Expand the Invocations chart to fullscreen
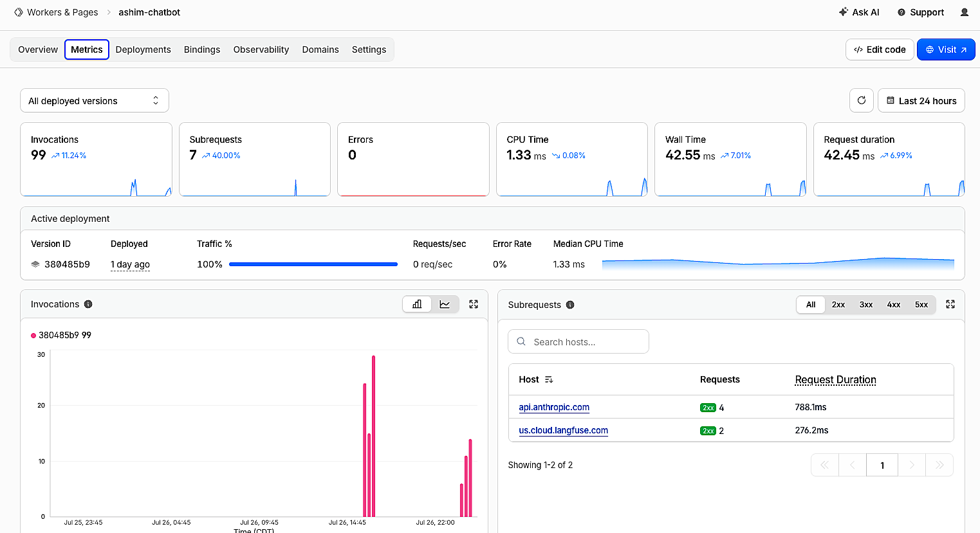This screenshot has width=980, height=533. [474, 304]
